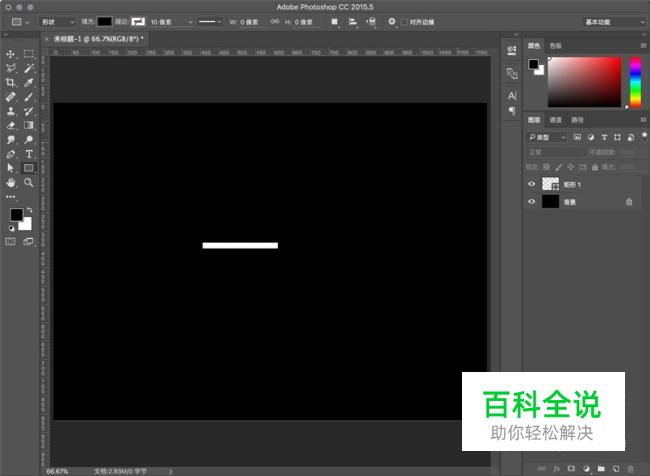
Task: Toggle the adjustment layer filter
Action: pos(591,137)
